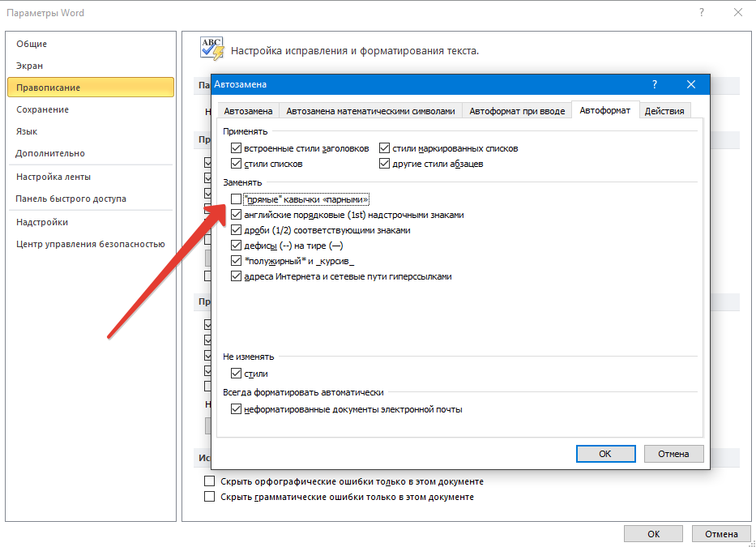The image size is (756, 547).
Task: Click Отмена in the Автозамена dialog
Action: tap(673, 454)
